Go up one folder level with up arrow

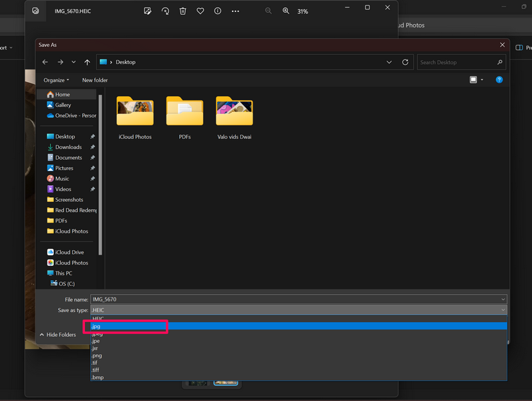tap(88, 62)
